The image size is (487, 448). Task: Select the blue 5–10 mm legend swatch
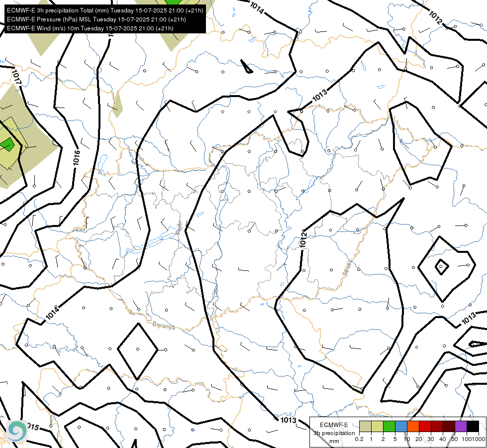tap(401, 426)
